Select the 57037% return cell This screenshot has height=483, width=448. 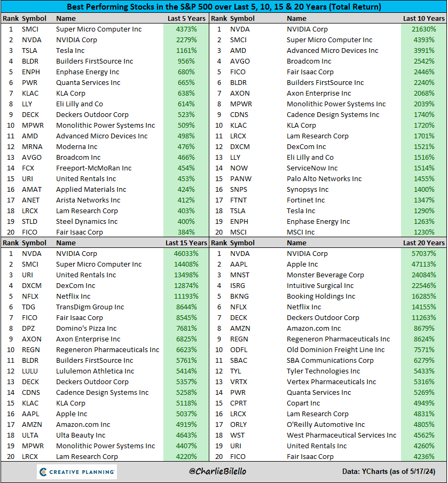pyautogui.click(x=423, y=253)
